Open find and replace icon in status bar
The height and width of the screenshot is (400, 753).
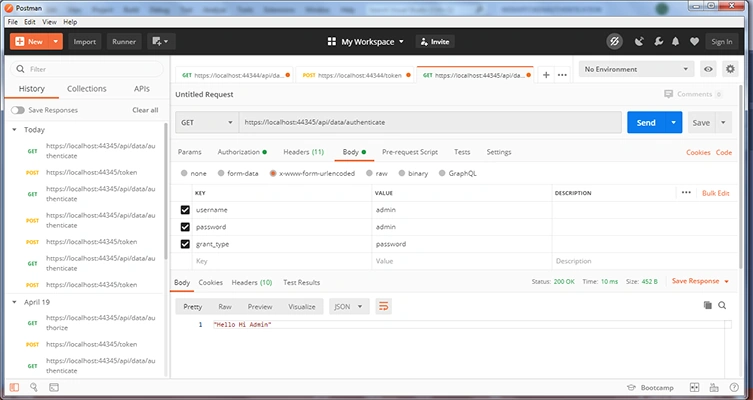click(34, 387)
